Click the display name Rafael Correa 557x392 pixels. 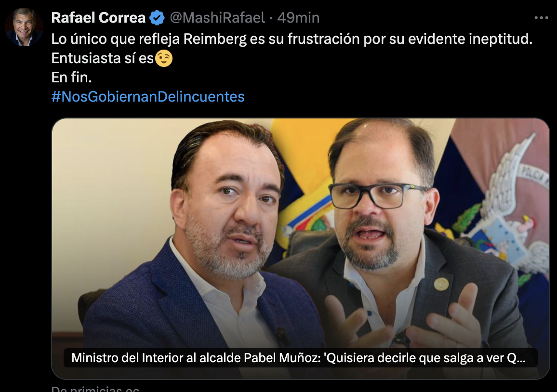point(98,18)
